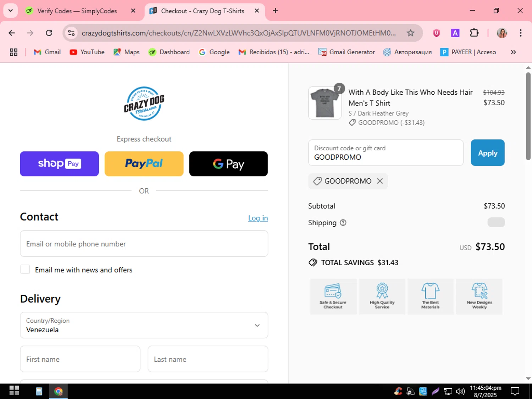Open the notifications tray icon
532x399 pixels.
click(515, 391)
